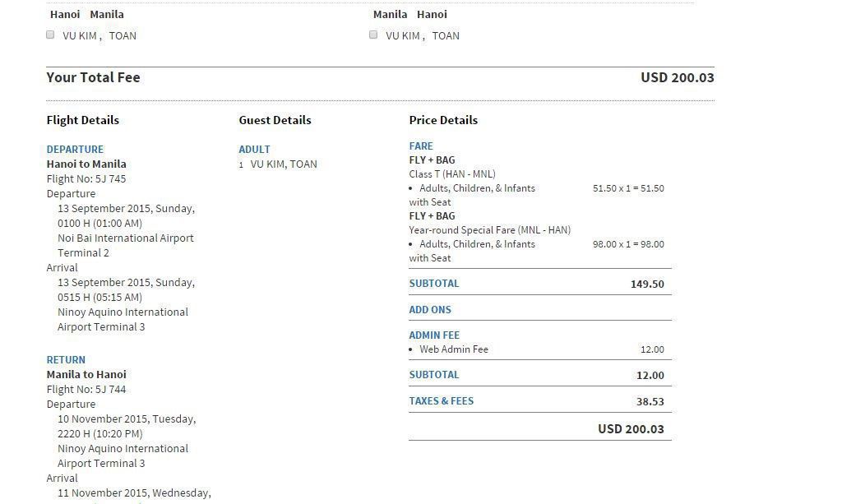This screenshot has height=504, width=842.
Task: Expand the ADD ONS row
Action: tap(430, 309)
